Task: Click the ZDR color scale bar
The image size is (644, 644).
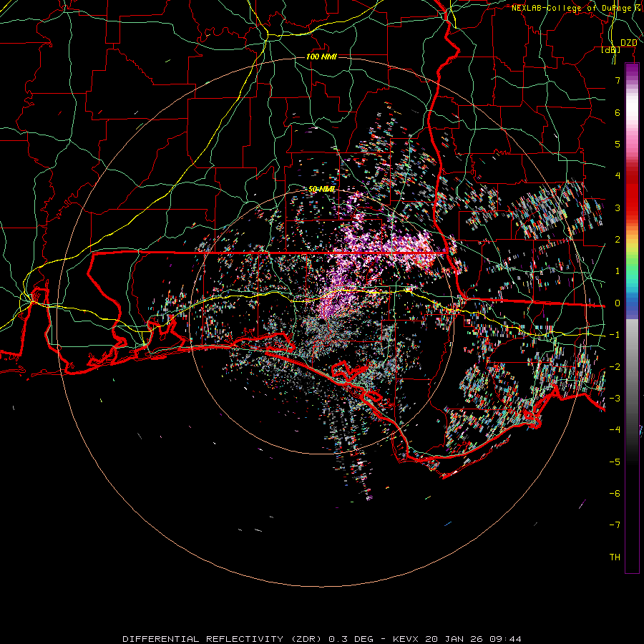Action: (632, 318)
